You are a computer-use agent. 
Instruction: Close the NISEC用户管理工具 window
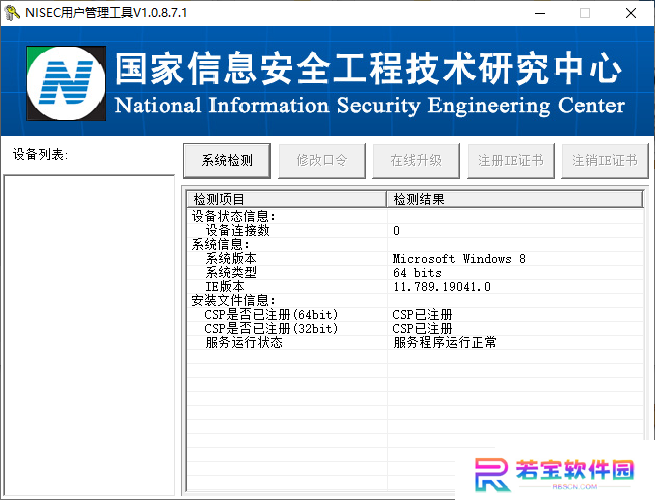(x=631, y=13)
